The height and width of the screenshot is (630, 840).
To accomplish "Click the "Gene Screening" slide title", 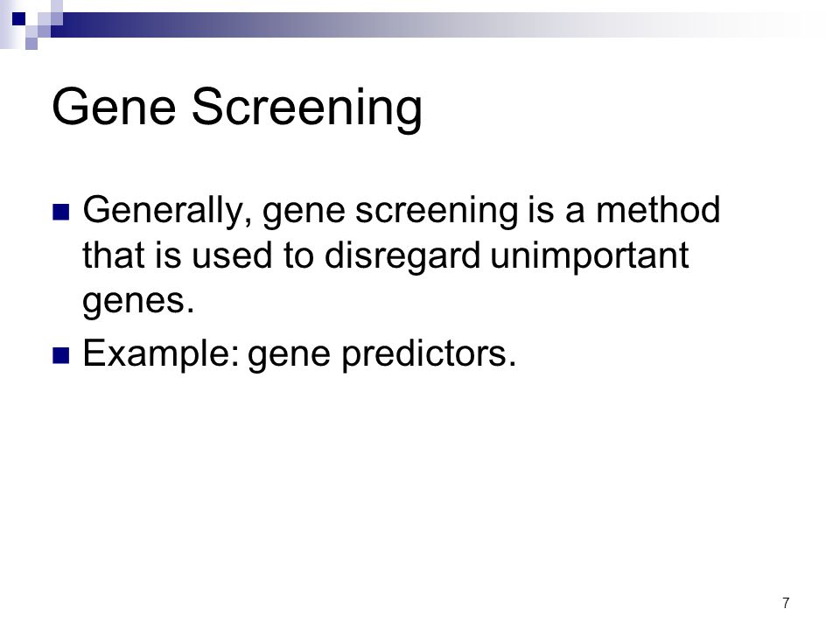I will [237, 108].
